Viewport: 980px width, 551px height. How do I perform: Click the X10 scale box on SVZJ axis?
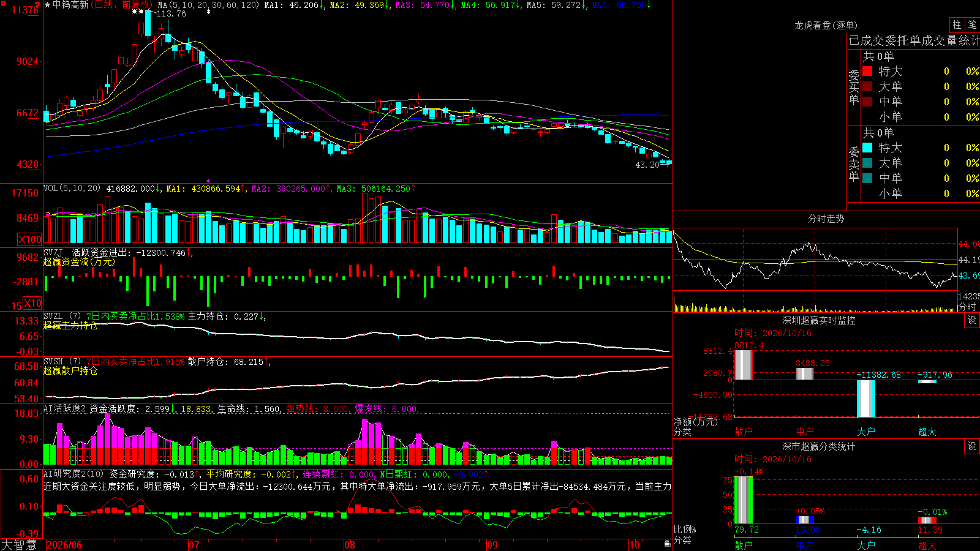point(32,303)
